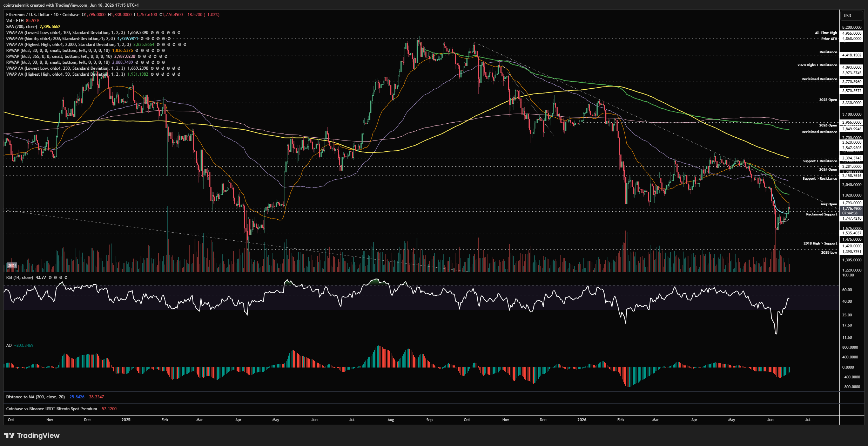Click the 1,793.0000 price axis tag
Screen dimensions: 868x446
(852, 203)
